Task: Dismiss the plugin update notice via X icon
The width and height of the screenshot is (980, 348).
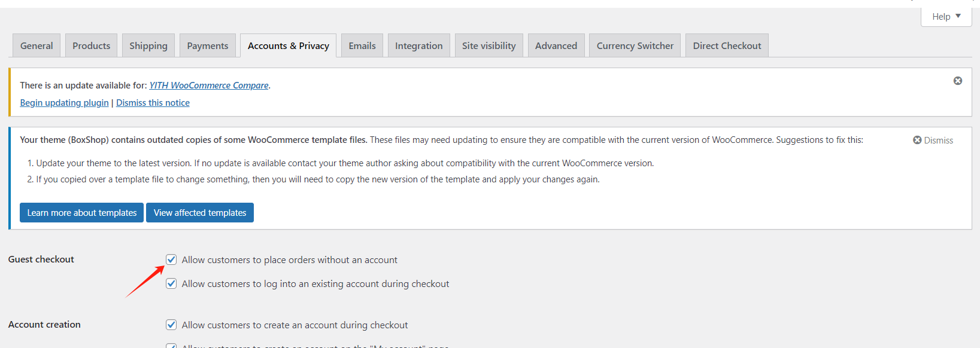Action: point(958,80)
